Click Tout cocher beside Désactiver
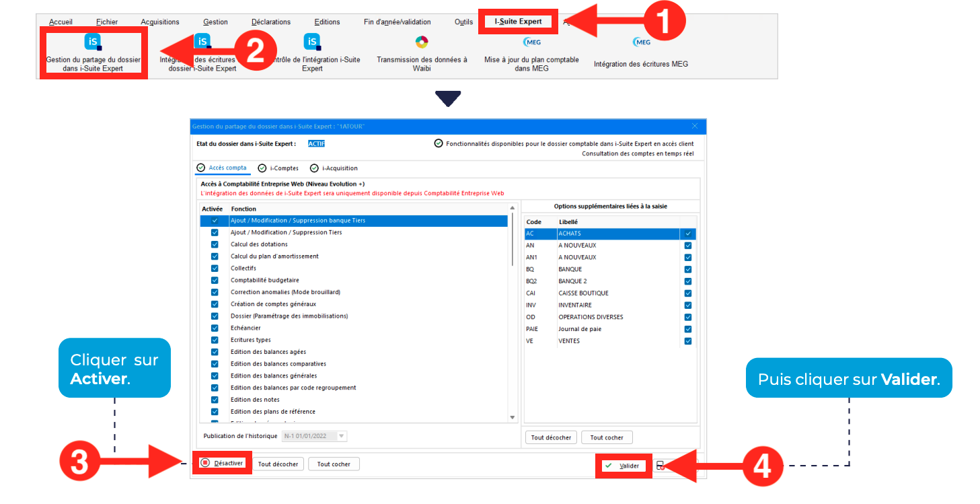Viewport: 980px width, 504px height. [x=334, y=464]
